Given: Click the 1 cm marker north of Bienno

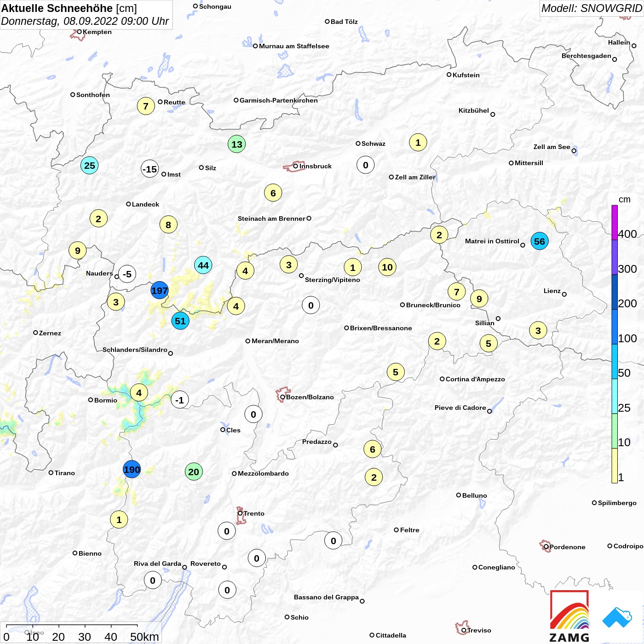Looking at the screenshot, I should pos(119,520).
